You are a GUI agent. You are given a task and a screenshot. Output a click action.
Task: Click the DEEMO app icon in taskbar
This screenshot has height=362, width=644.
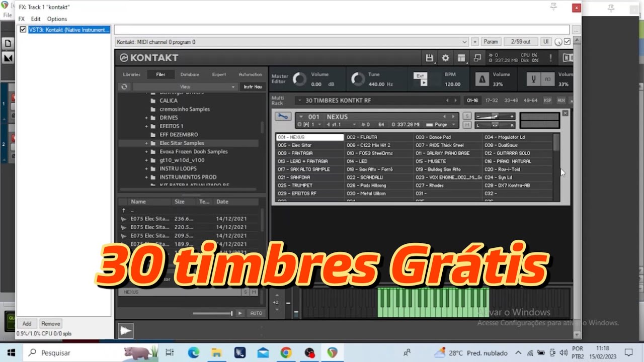point(239,352)
